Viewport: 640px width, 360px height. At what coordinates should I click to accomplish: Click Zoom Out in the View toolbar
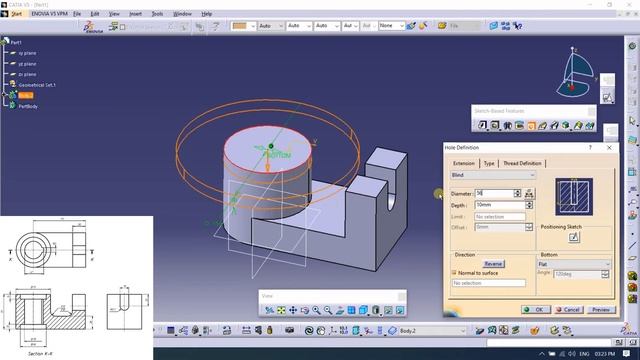point(328,311)
